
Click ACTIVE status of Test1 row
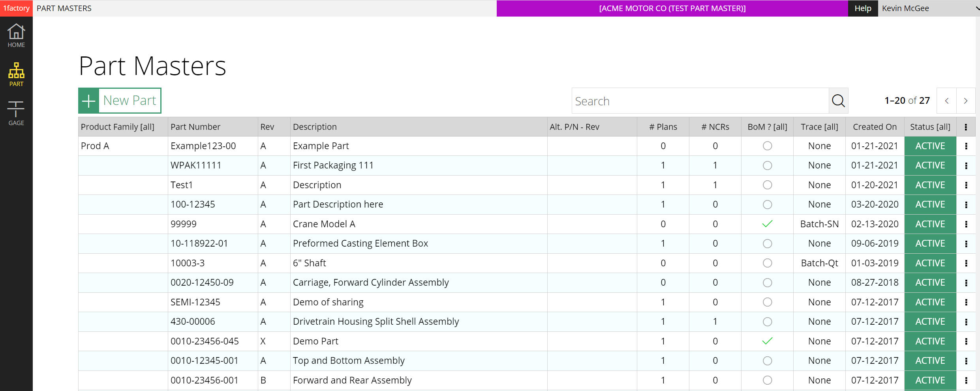point(930,185)
